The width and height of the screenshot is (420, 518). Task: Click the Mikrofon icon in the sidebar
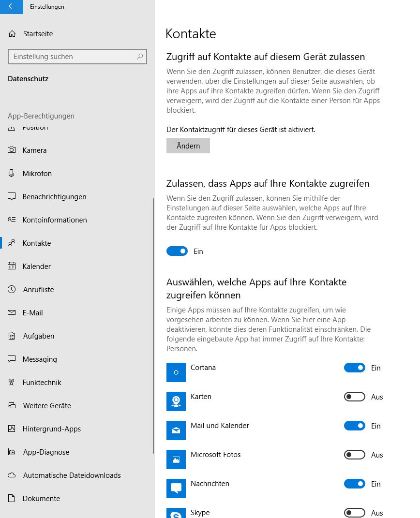pos(12,174)
